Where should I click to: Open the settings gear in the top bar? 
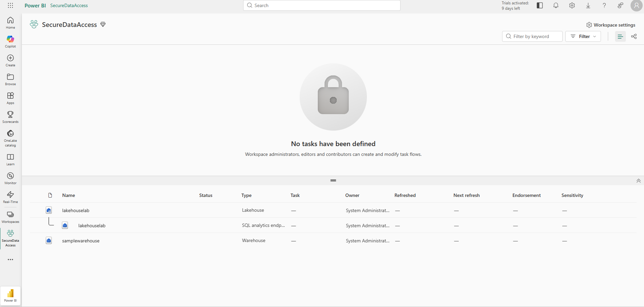572,5
